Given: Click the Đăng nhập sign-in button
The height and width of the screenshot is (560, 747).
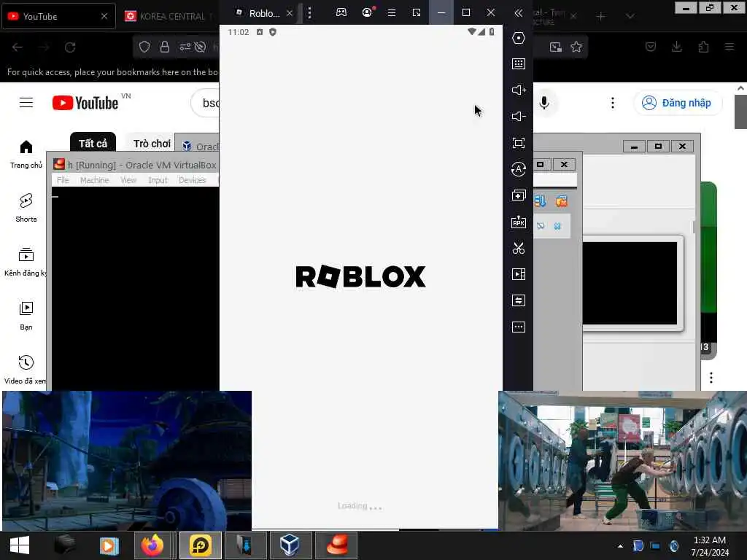Looking at the screenshot, I should [678, 103].
